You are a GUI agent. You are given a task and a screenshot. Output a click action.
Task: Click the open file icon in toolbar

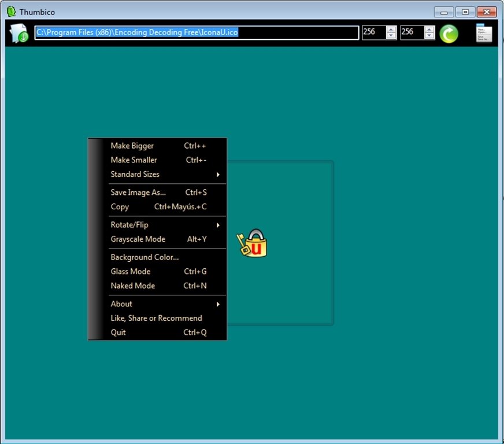click(x=19, y=33)
